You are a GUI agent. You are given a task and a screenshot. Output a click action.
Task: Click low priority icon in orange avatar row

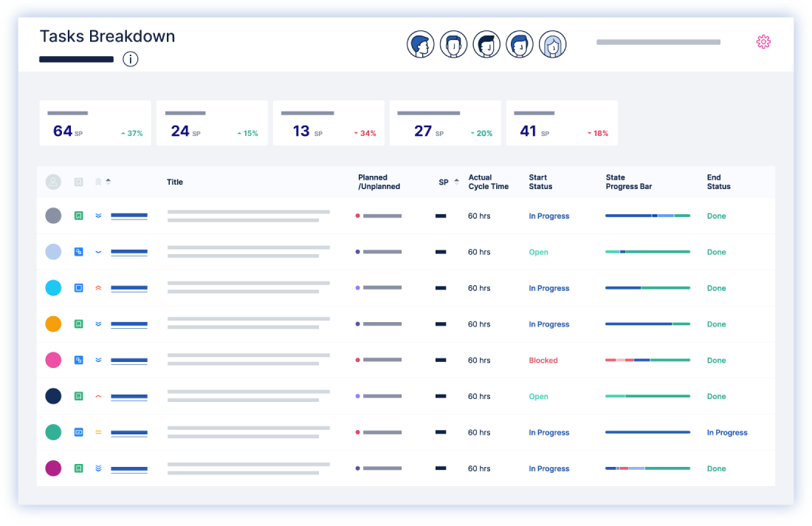(98, 324)
